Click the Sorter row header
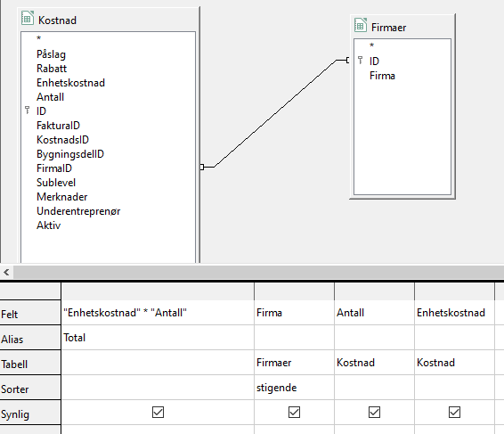Screen dimensions: 504x434 click(x=30, y=388)
